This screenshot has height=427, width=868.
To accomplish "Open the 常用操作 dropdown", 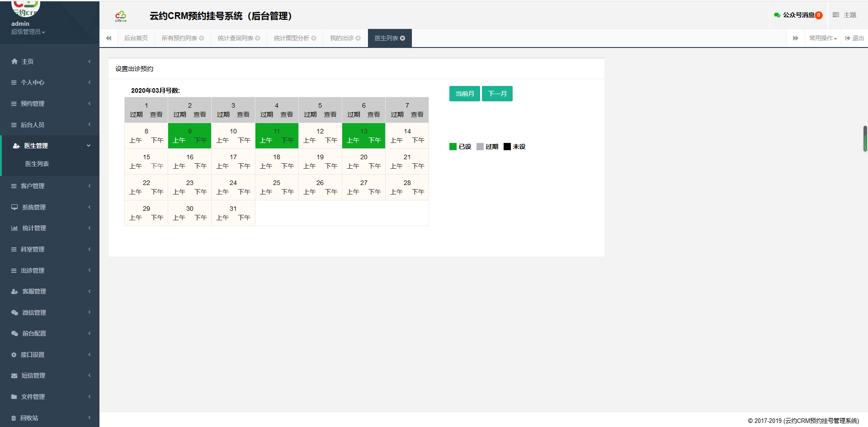I will coord(823,38).
